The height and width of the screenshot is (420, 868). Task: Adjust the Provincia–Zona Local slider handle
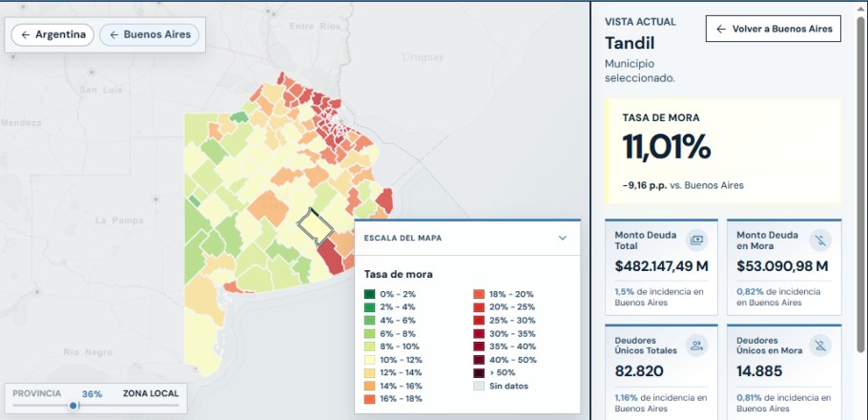73,406
